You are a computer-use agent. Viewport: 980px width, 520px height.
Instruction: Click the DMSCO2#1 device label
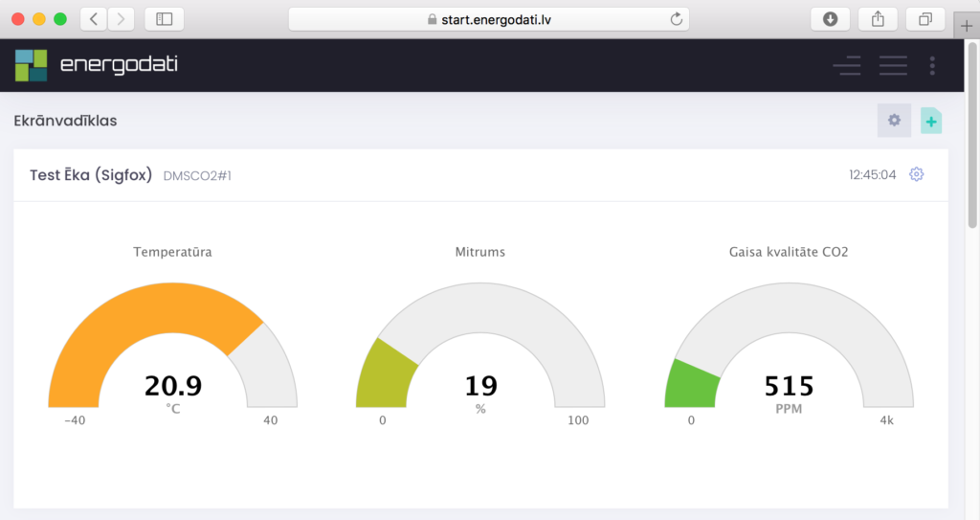(x=197, y=176)
